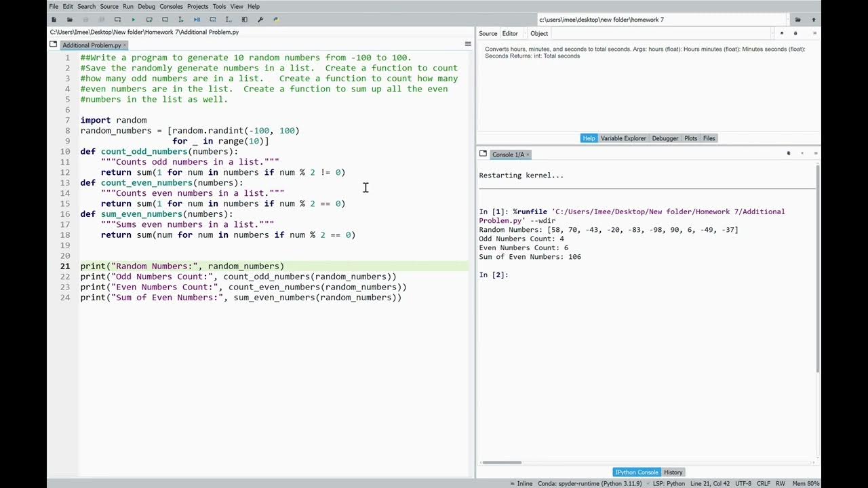Browse working directory folder icon

point(798,20)
